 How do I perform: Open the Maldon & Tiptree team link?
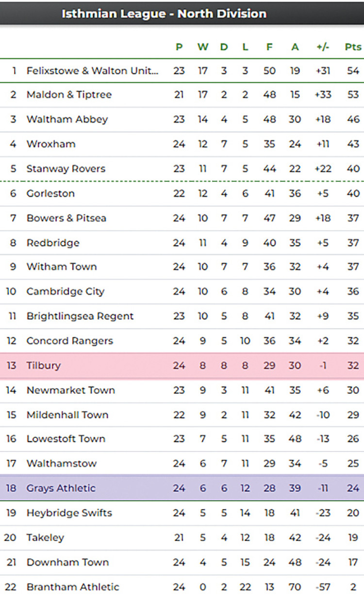click(x=69, y=95)
